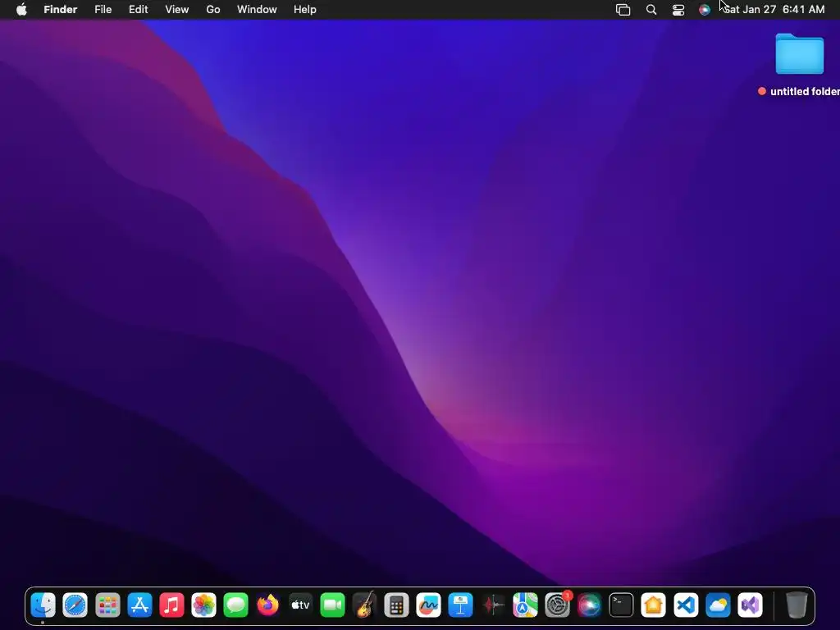Open the Photos app in Dock

(x=203, y=605)
